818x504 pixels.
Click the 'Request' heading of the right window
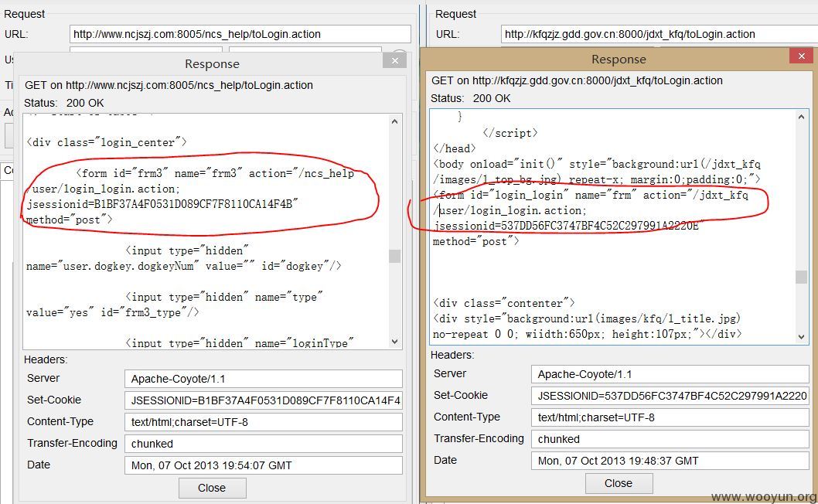click(456, 14)
